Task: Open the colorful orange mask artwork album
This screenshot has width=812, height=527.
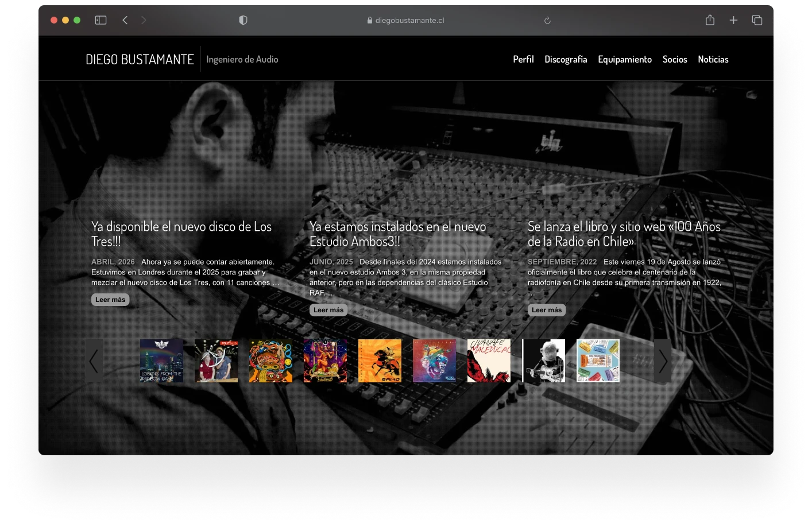Action: point(270,361)
